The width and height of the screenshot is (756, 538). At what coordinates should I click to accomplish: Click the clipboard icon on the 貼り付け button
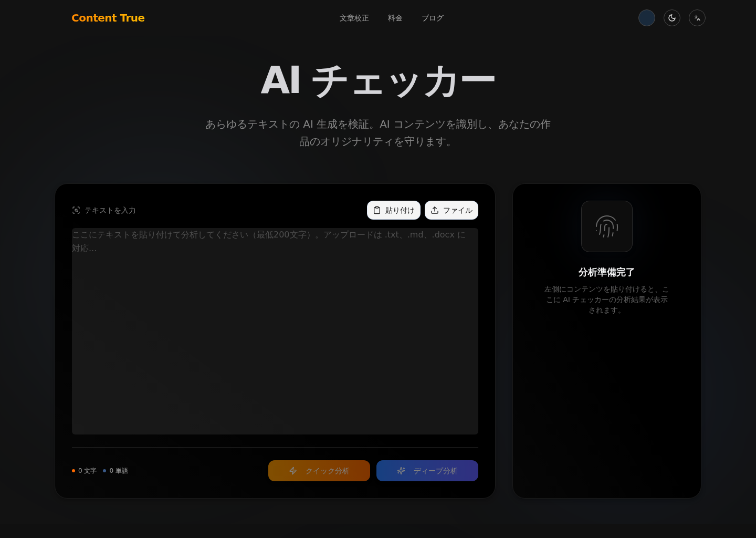click(x=377, y=210)
